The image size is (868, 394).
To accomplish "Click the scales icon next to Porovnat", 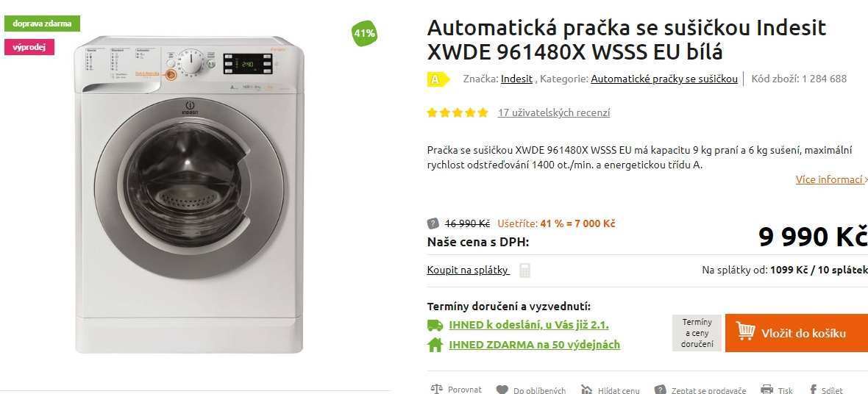I will tap(436, 389).
